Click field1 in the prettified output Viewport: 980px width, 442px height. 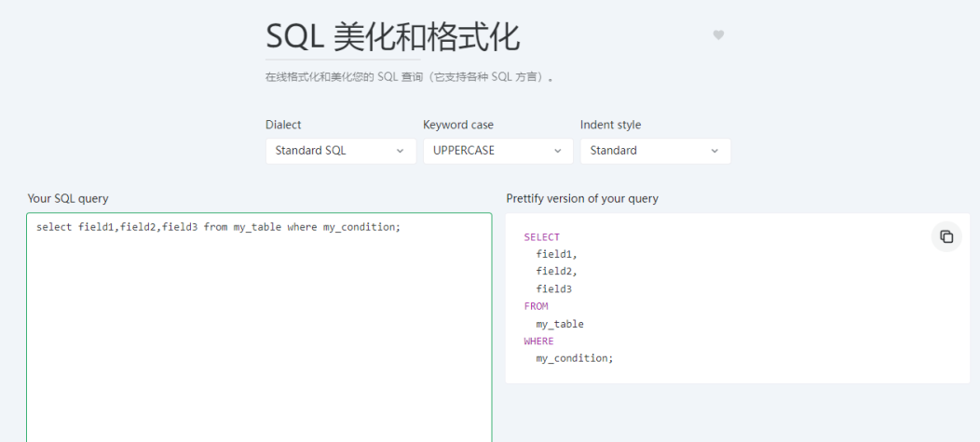pyautogui.click(x=556, y=254)
